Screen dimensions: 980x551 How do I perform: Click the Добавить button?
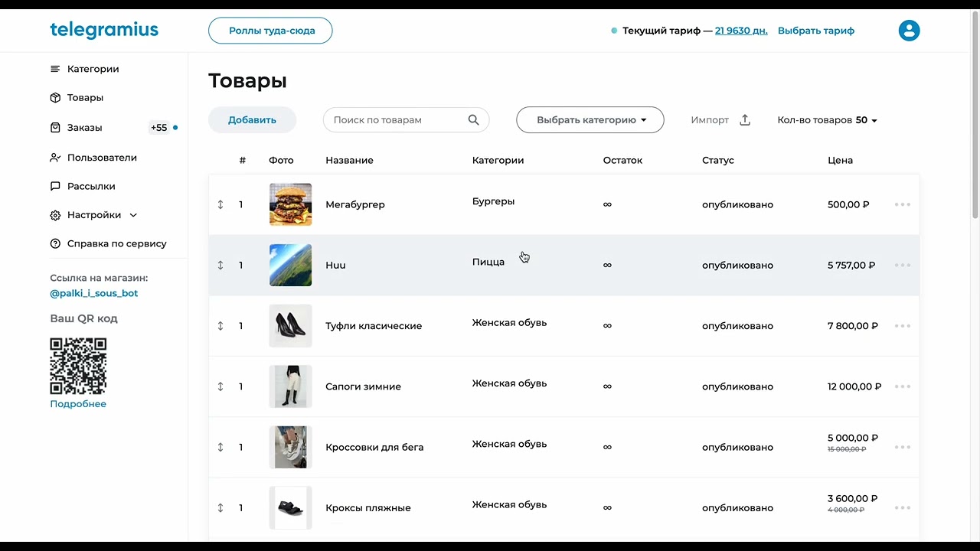pyautogui.click(x=252, y=120)
